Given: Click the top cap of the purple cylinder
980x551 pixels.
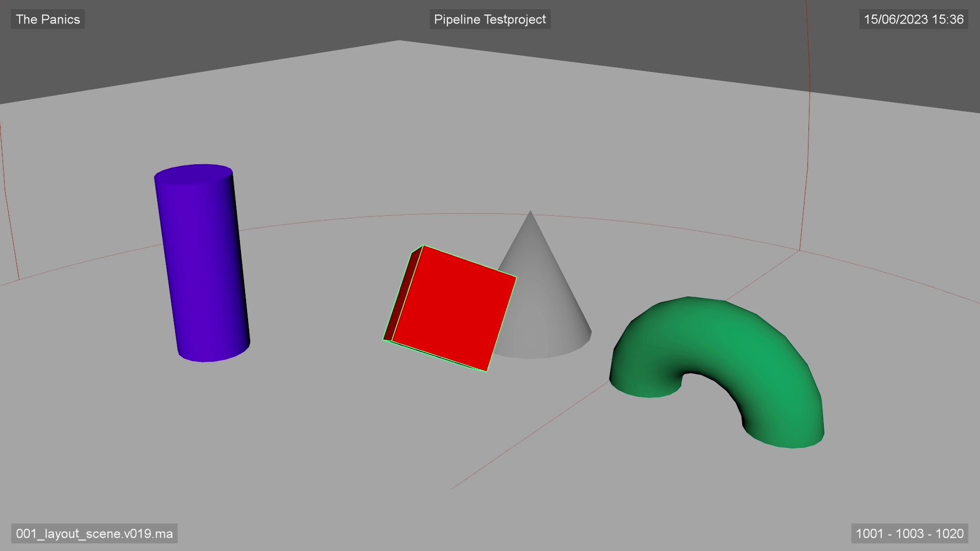Looking at the screenshot, I should coord(193,174).
